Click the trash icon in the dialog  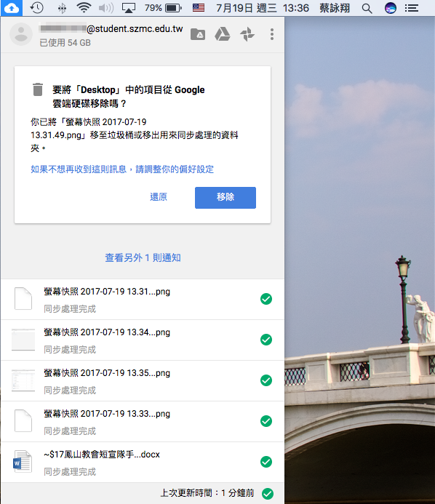pos(38,89)
